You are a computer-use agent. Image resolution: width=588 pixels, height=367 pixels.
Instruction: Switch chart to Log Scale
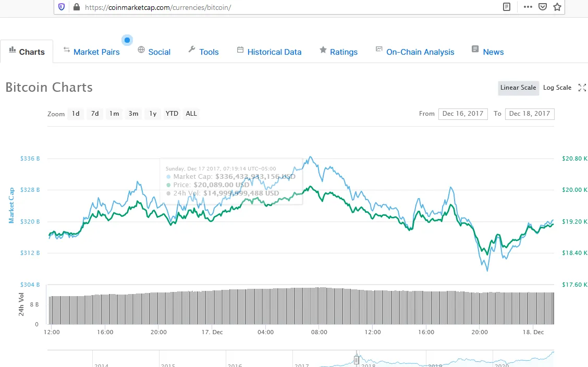pyautogui.click(x=557, y=88)
